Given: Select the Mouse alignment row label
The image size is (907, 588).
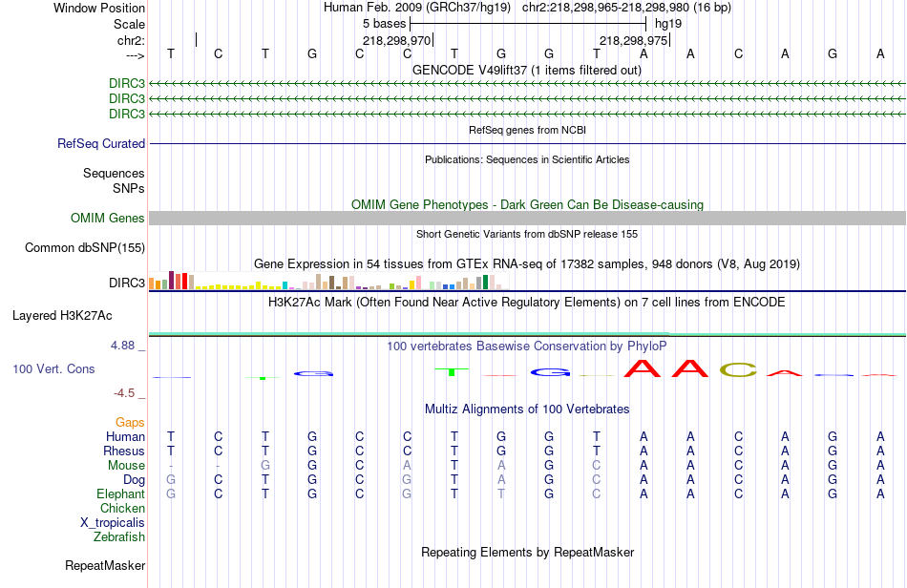Looking at the screenshot, I should click(x=126, y=466).
